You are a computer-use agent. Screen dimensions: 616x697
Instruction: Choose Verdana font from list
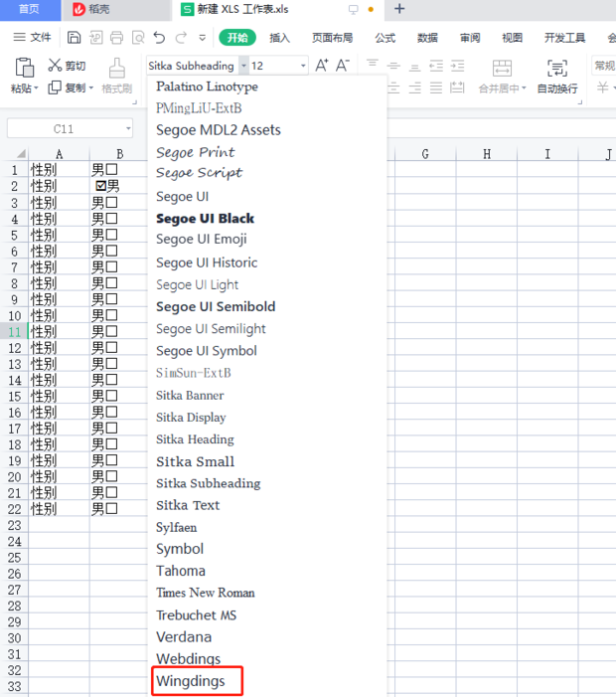tap(184, 637)
